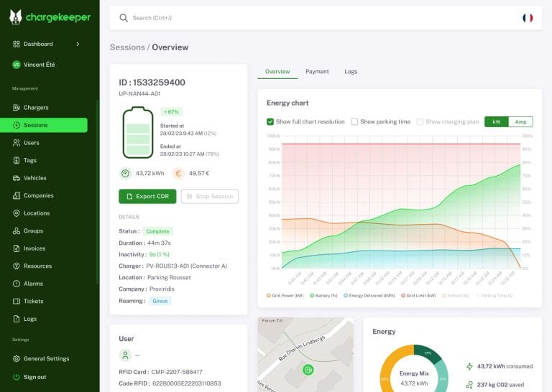This screenshot has width=552, height=392.
Task: Uncheck Show full chart resolution
Action: point(270,121)
